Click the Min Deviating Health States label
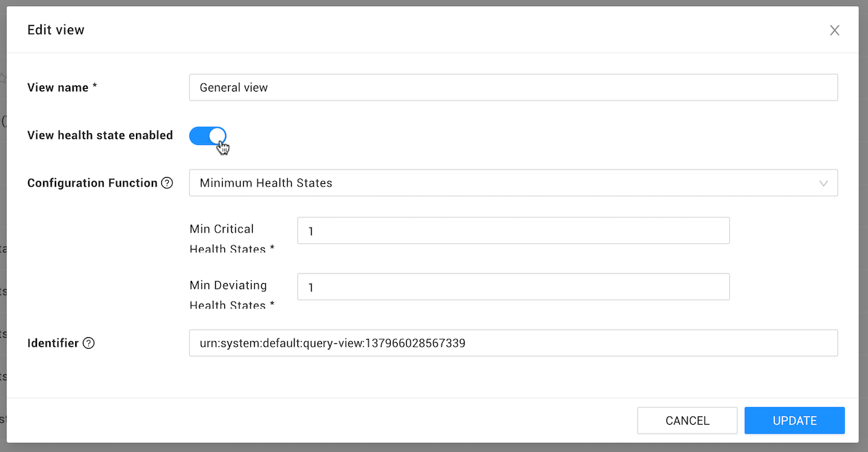Image resolution: width=868 pixels, height=452 pixels. (x=232, y=295)
